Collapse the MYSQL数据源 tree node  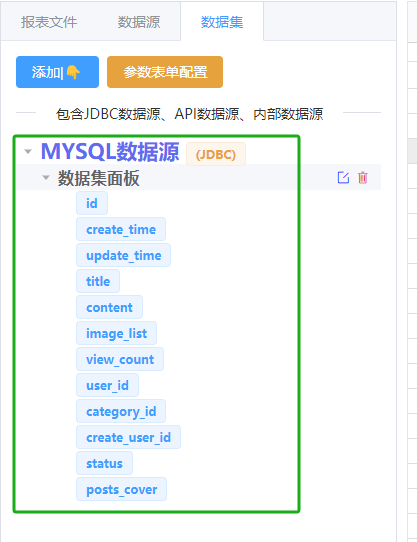(x=28, y=151)
